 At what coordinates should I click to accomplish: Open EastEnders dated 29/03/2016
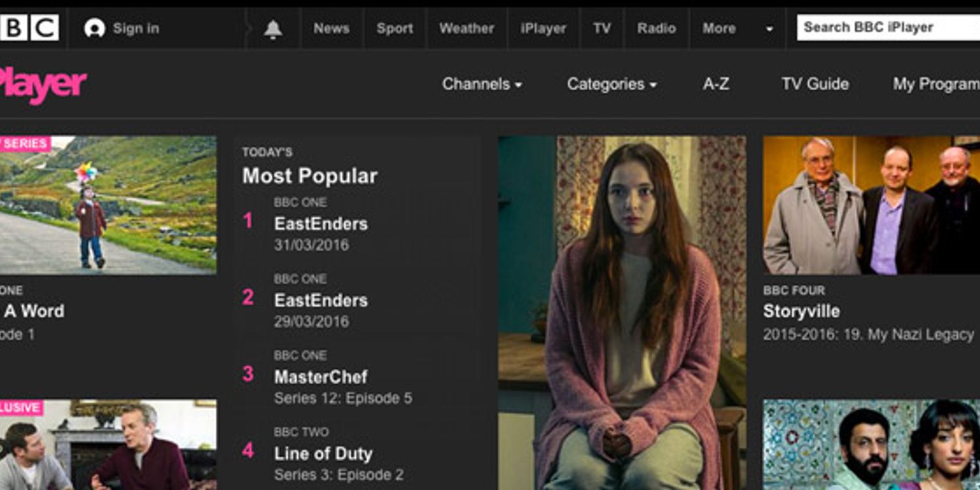click(321, 301)
